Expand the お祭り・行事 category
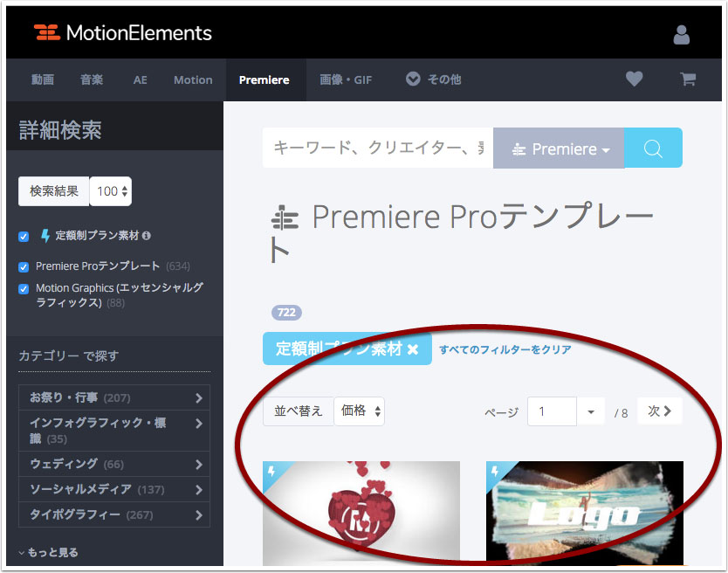This screenshot has width=728, height=573. click(x=114, y=397)
